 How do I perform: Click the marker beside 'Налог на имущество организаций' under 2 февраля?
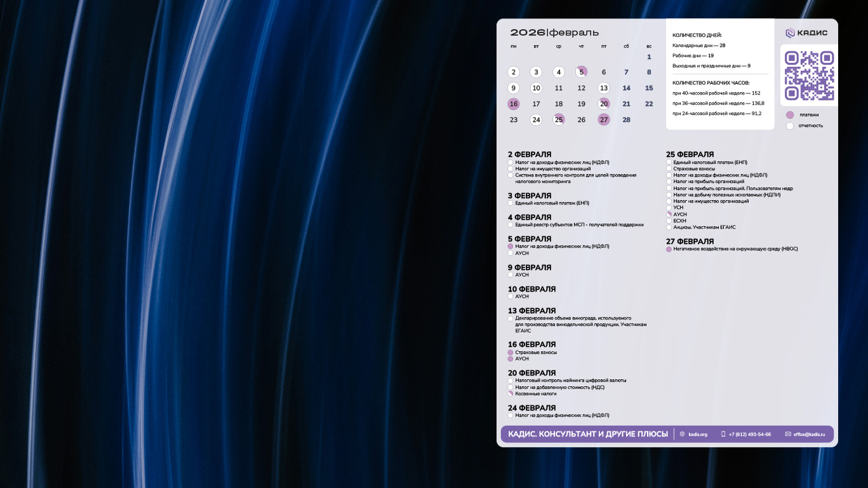click(x=510, y=169)
